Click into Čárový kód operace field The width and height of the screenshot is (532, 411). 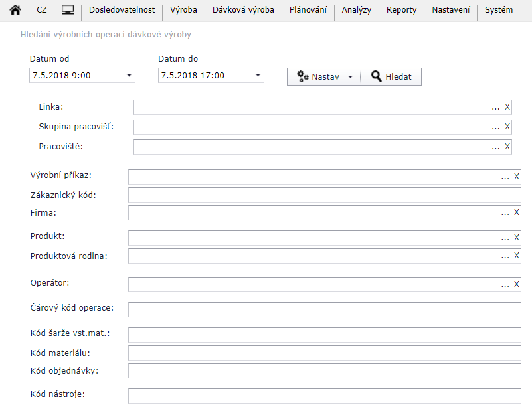click(x=324, y=309)
